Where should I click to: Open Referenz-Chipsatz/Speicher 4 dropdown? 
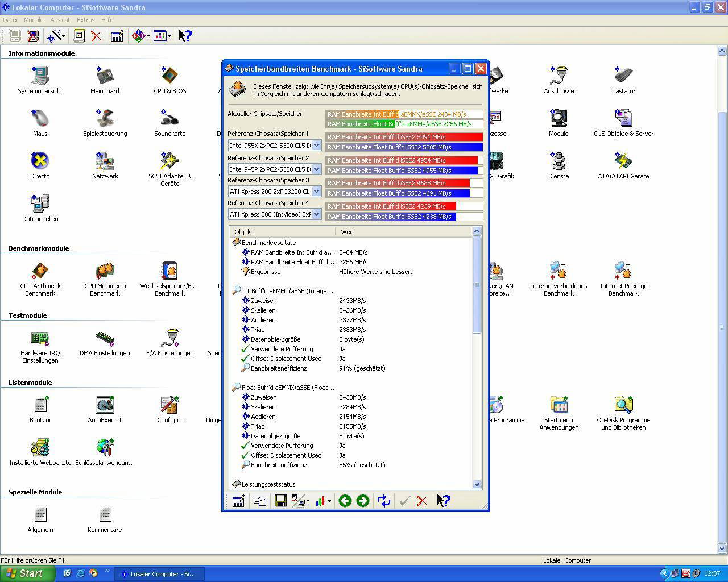click(x=317, y=214)
